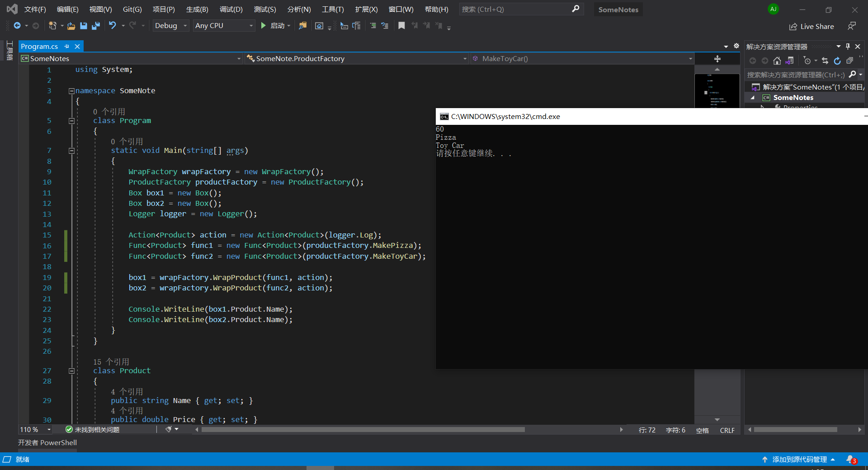Collapse the class Program outline toggle
868x470 pixels.
[71, 121]
